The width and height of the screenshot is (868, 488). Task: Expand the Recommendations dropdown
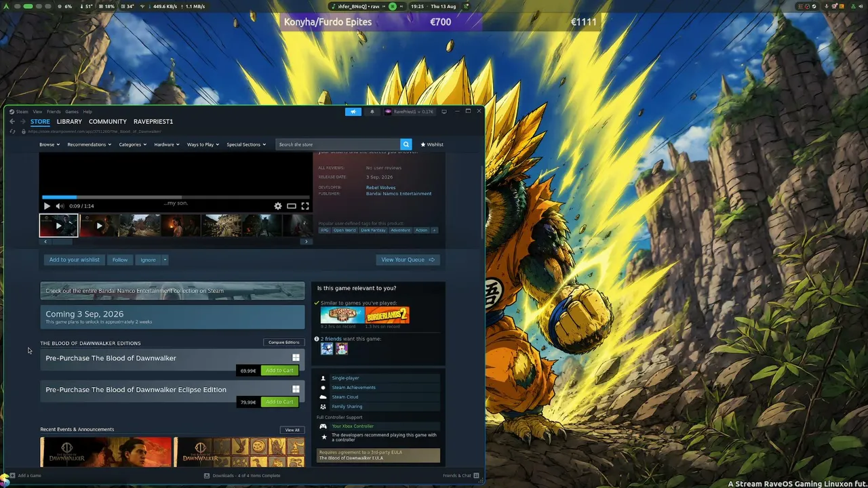[x=90, y=144]
